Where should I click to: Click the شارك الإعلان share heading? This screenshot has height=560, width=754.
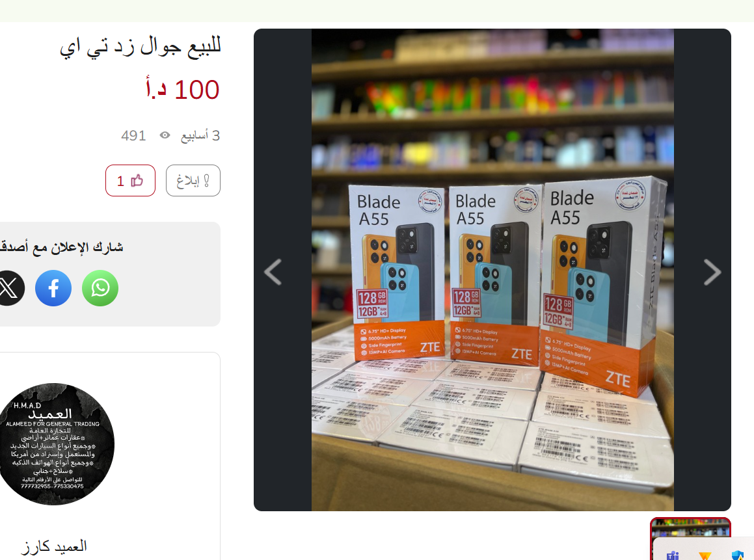[62, 247]
